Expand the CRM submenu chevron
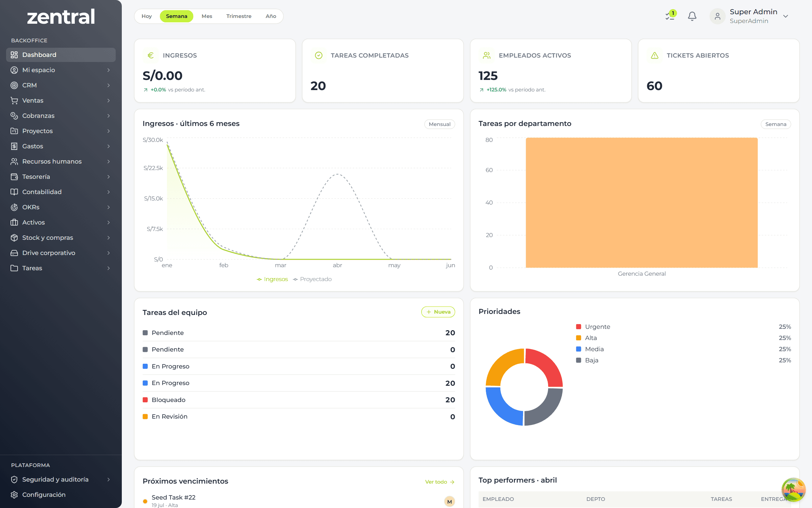This screenshot has width=812, height=508. pyautogui.click(x=109, y=85)
